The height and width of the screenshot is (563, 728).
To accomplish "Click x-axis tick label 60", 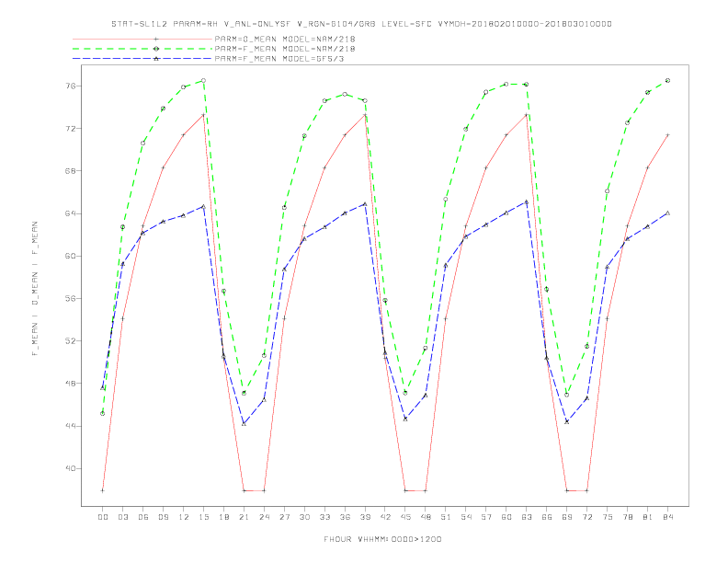I will coord(506,517).
